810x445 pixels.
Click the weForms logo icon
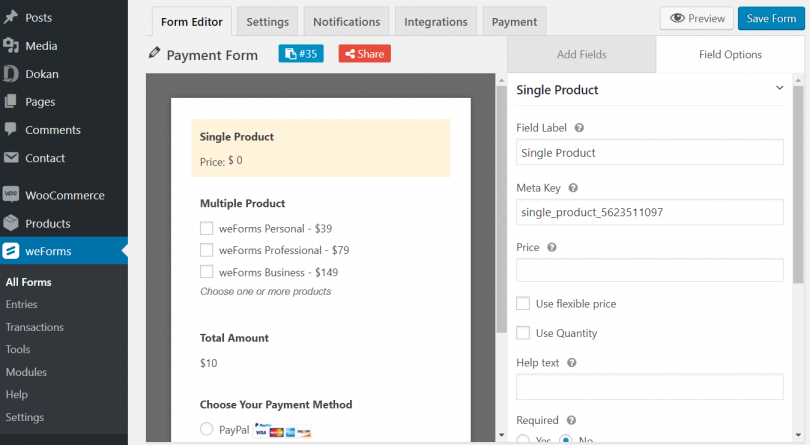pyautogui.click(x=10, y=251)
